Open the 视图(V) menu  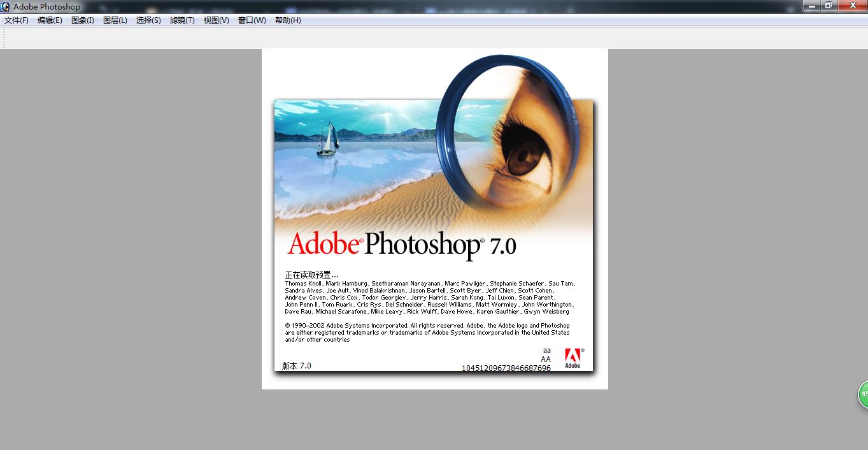coord(217,20)
